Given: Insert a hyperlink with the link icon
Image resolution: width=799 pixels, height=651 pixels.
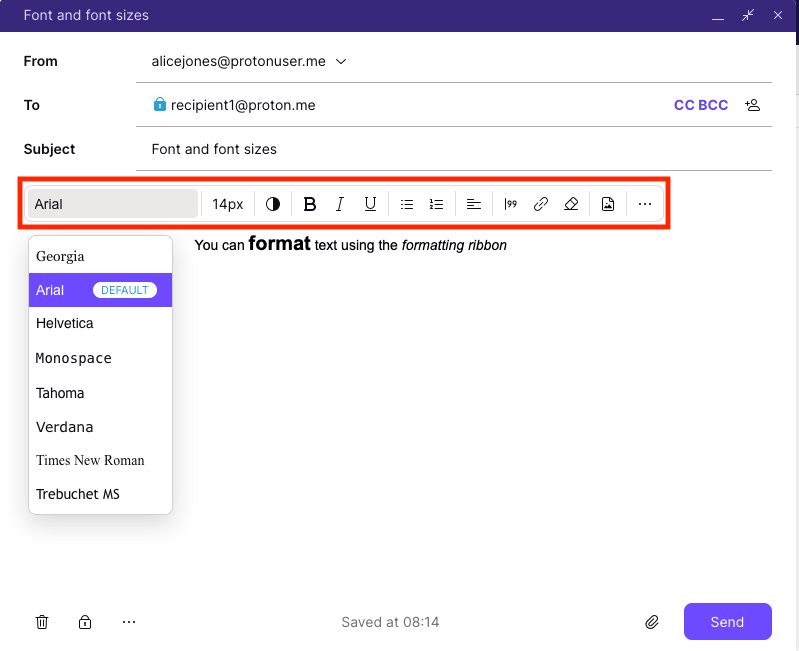Looking at the screenshot, I should tap(541, 204).
